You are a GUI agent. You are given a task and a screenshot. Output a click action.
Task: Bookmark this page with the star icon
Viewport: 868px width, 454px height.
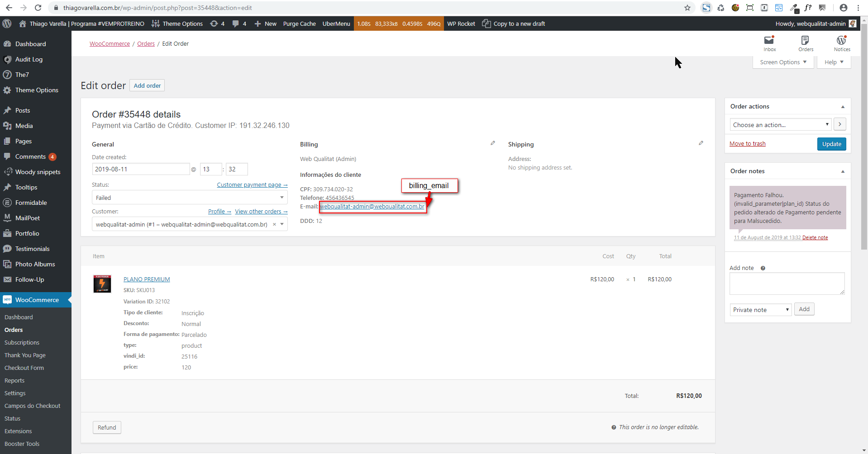point(687,8)
